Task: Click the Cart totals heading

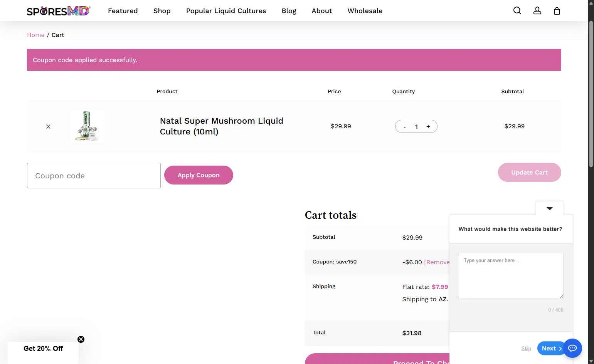Action: [x=331, y=215]
